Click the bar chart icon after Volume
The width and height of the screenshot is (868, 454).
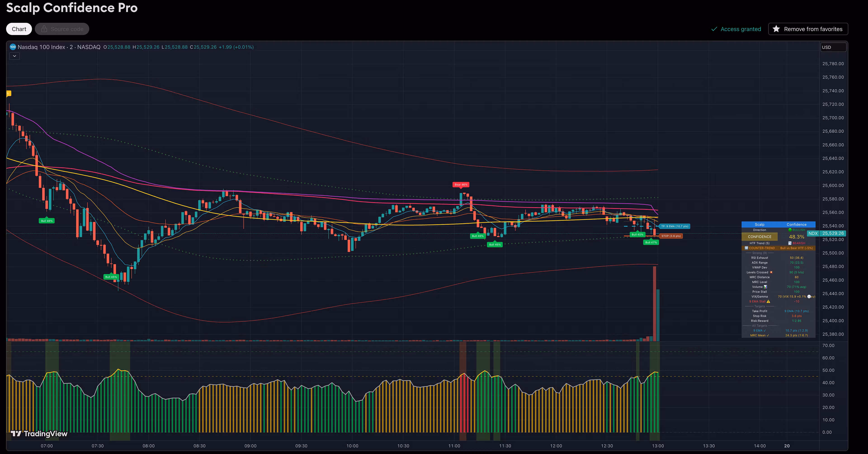click(765, 287)
